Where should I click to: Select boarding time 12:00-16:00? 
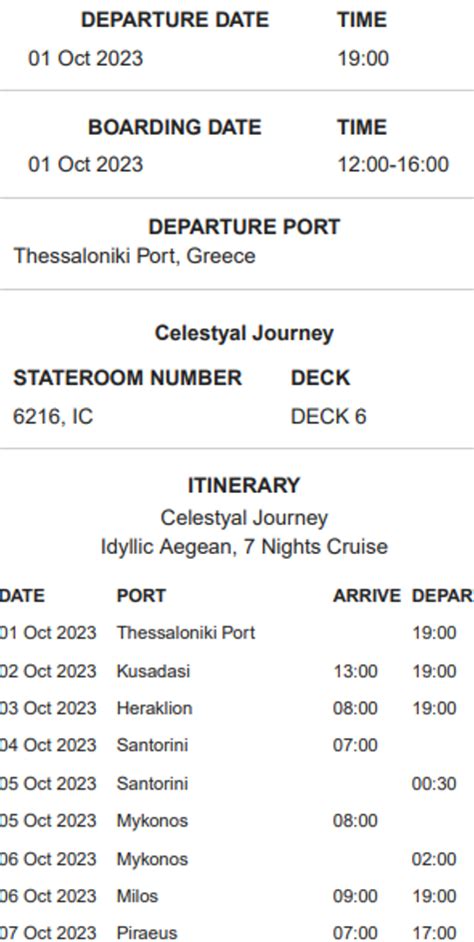(393, 165)
